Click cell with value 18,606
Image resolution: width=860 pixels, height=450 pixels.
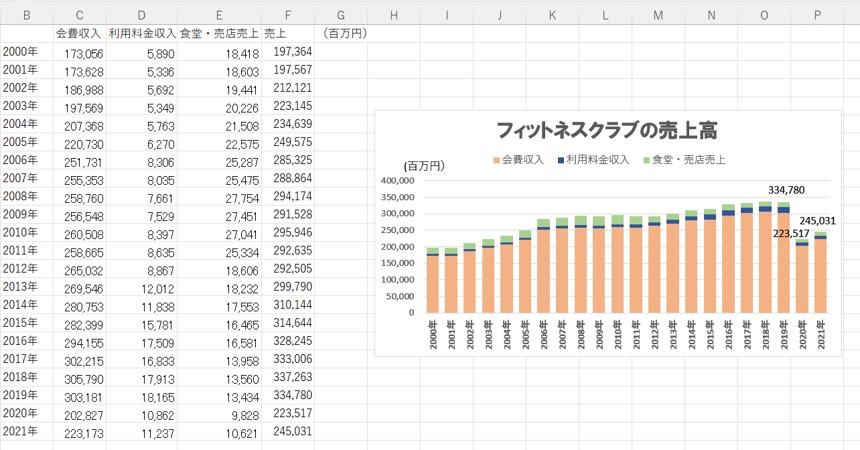[x=219, y=271]
